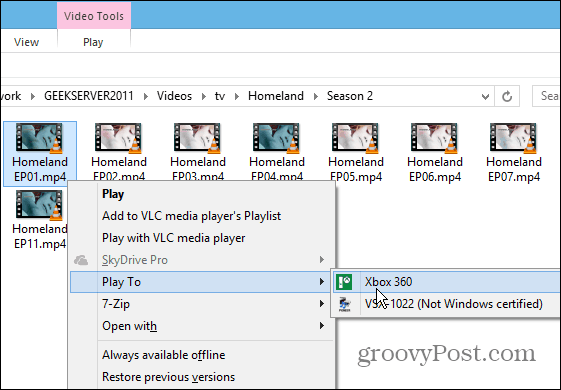
Task: Select the Homeland EP02.mp4 video thumbnail
Action: point(118,138)
